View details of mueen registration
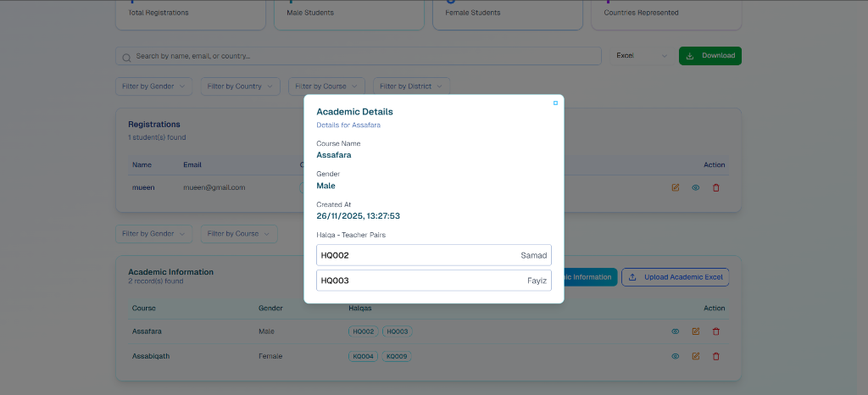Image resolution: width=868 pixels, height=395 pixels. (x=696, y=187)
